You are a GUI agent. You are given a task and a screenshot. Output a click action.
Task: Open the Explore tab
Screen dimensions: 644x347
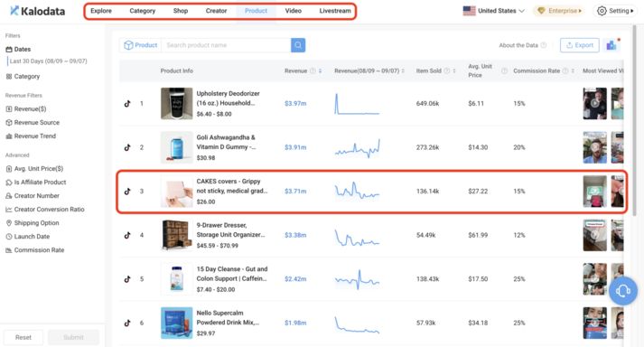101,11
